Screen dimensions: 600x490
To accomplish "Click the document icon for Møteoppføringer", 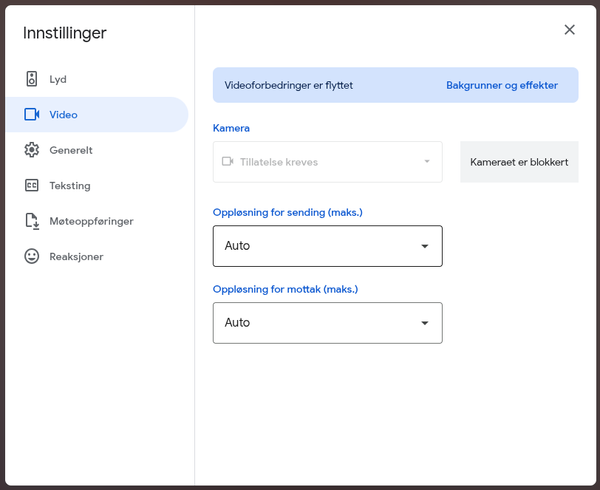I will (x=31, y=221).
